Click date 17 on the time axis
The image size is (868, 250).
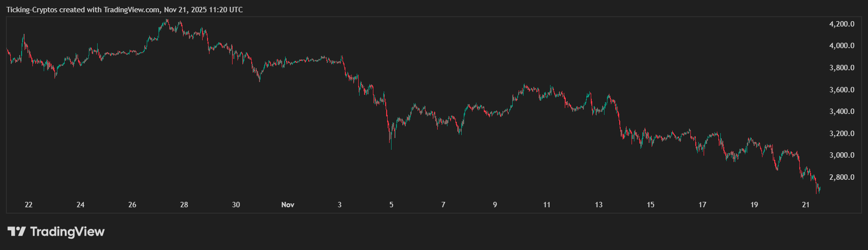click(x=702, y=205)
